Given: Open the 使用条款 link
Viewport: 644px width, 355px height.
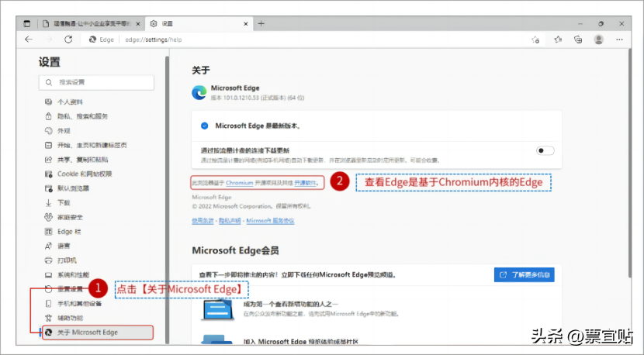Looking at the screenshot, I should 203,221.
